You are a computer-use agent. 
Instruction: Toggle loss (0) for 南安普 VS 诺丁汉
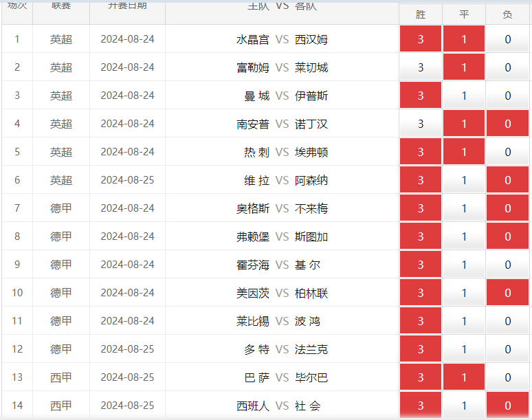(x=507, y=124)
